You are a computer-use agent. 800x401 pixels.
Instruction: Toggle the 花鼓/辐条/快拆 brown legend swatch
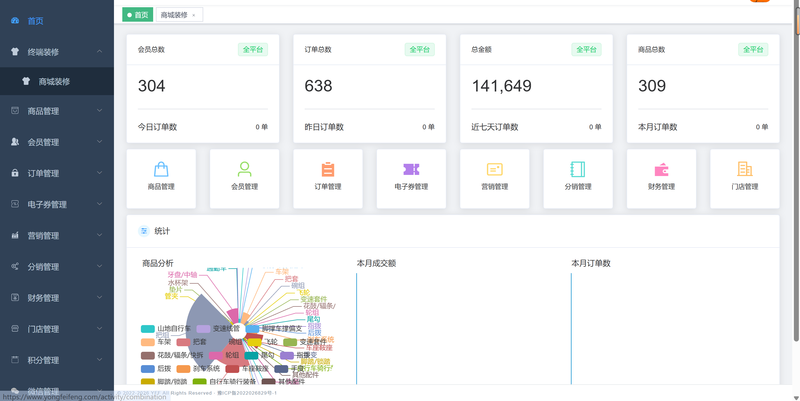click(x=147, y=356)
